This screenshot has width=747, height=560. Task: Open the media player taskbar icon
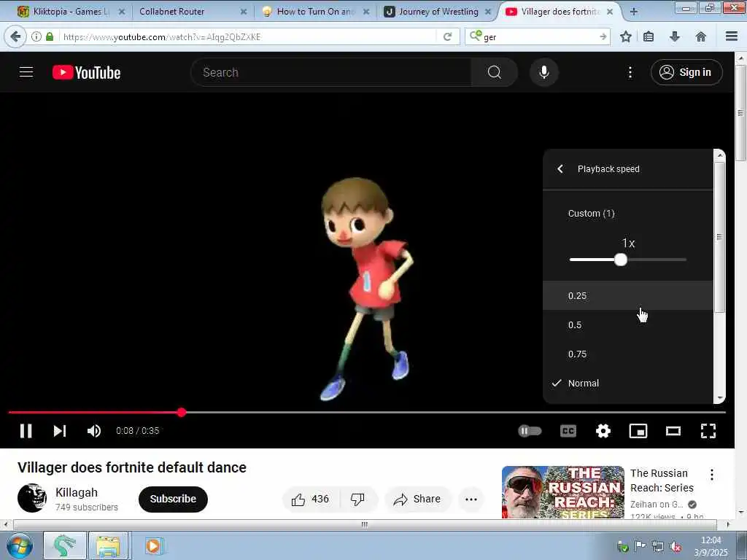click(153, 545)
